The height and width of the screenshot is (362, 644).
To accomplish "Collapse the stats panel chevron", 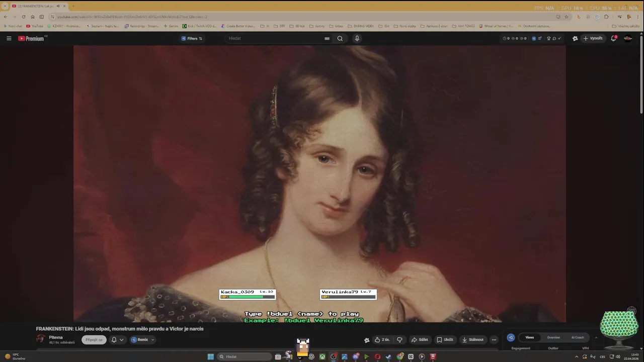I will pos(596,337).
